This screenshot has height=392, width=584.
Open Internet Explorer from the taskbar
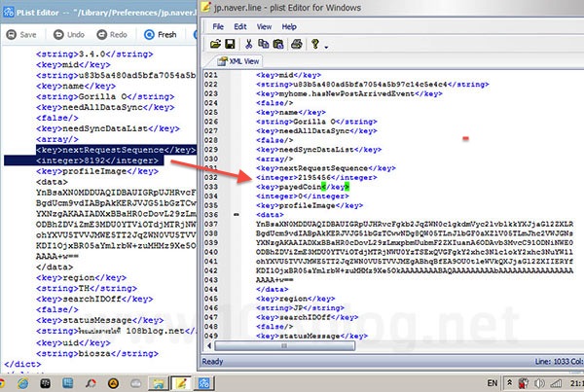23,383
